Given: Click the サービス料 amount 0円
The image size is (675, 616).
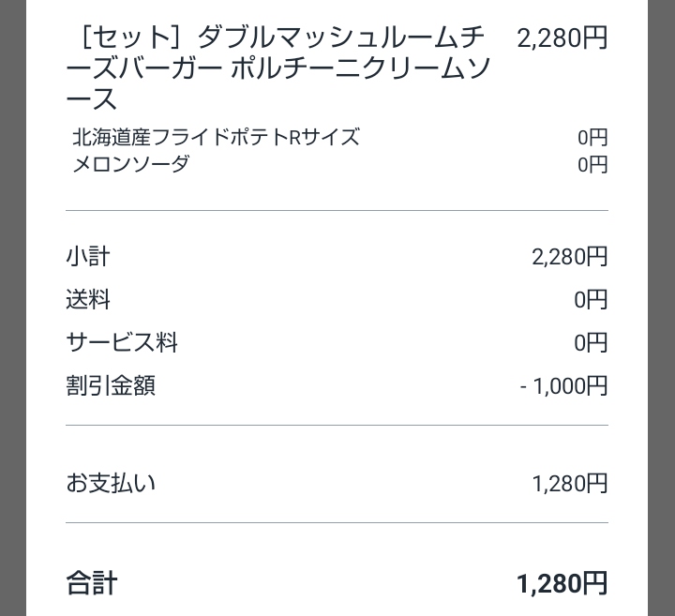Looking at the screenshot, I should click(x=591, y=343).
